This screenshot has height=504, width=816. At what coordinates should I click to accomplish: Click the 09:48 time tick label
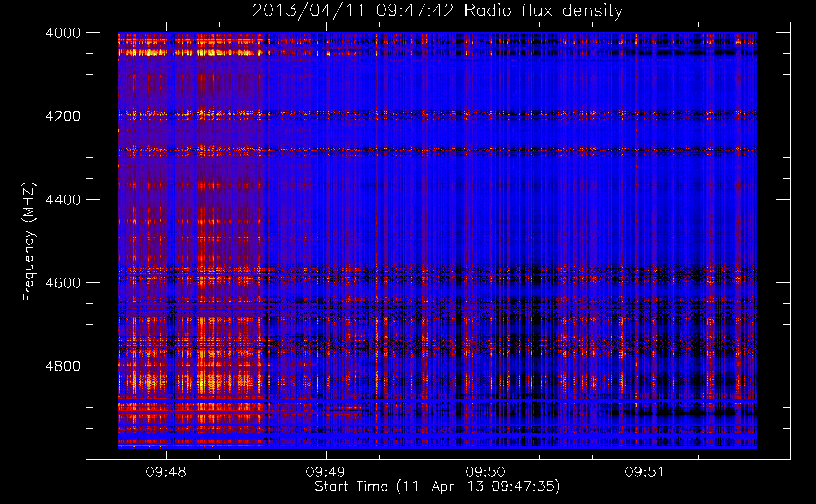tap(166, 472)
